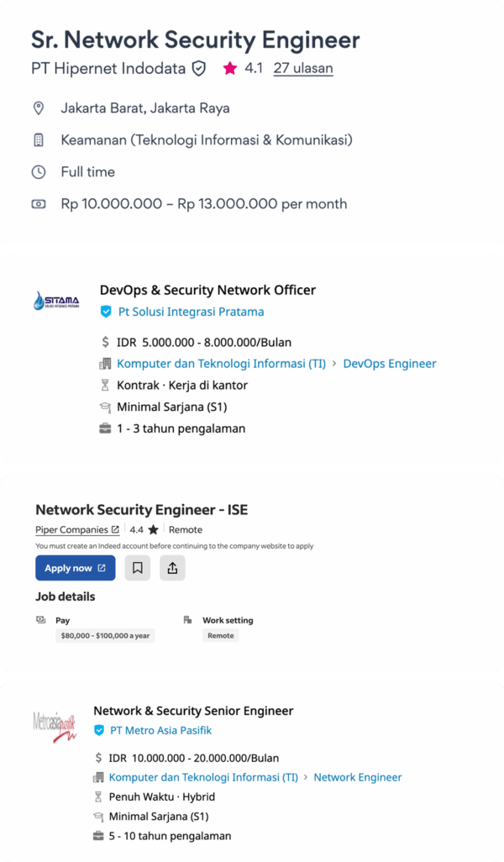Open the PT Metro Asia Pasifik company page
504x862 pixels.
[x=160, y=730]
